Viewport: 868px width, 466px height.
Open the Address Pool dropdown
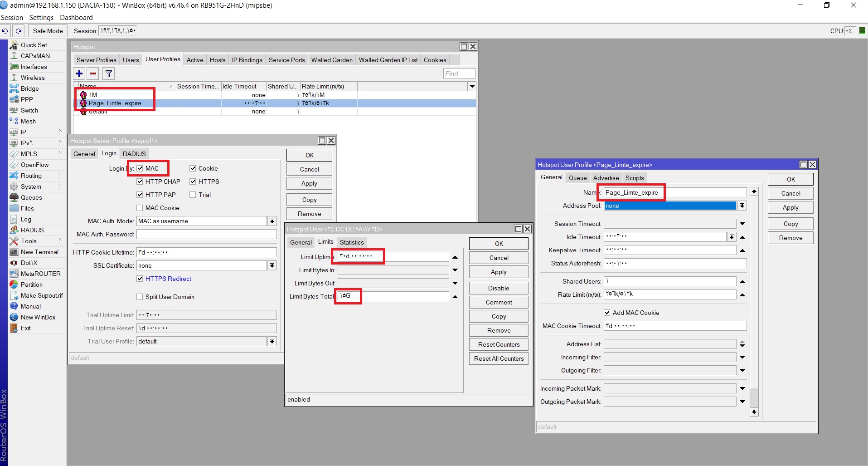point(742,206)
